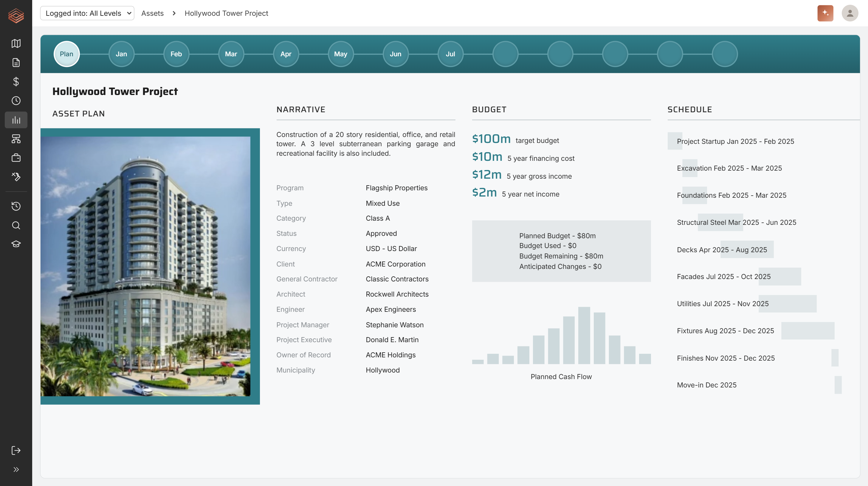The height and width of the screenshot is (486, 868).
Task: Click the Classic Contractors value
Action: [397, 279]
